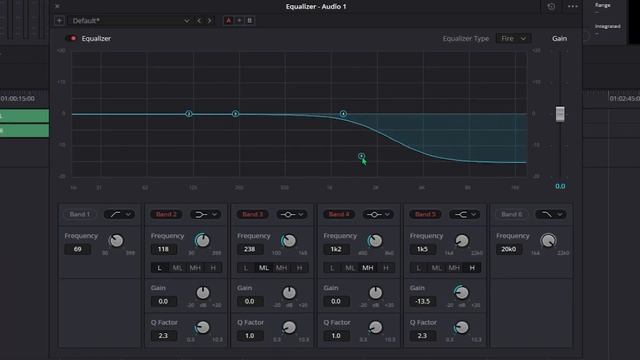The image size is (640, 360).
Task: Edit Band 6 frequency field 20k0
Action: tap(509, 249)
